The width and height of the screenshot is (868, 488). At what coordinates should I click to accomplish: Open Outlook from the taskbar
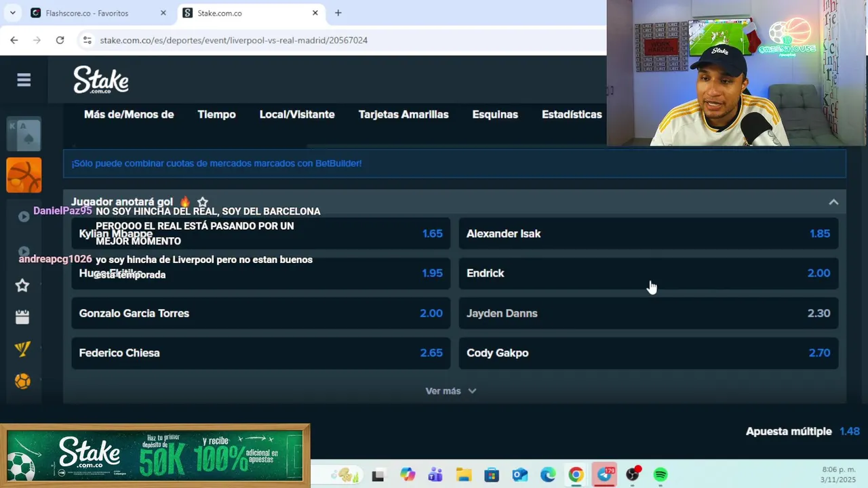click(520, 475)
